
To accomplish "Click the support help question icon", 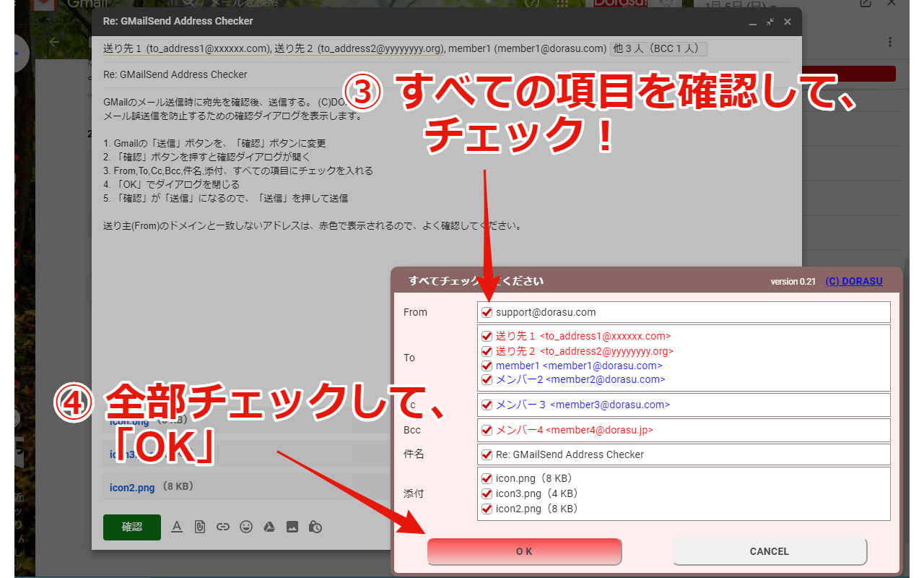I will click(x=533, y=4).
